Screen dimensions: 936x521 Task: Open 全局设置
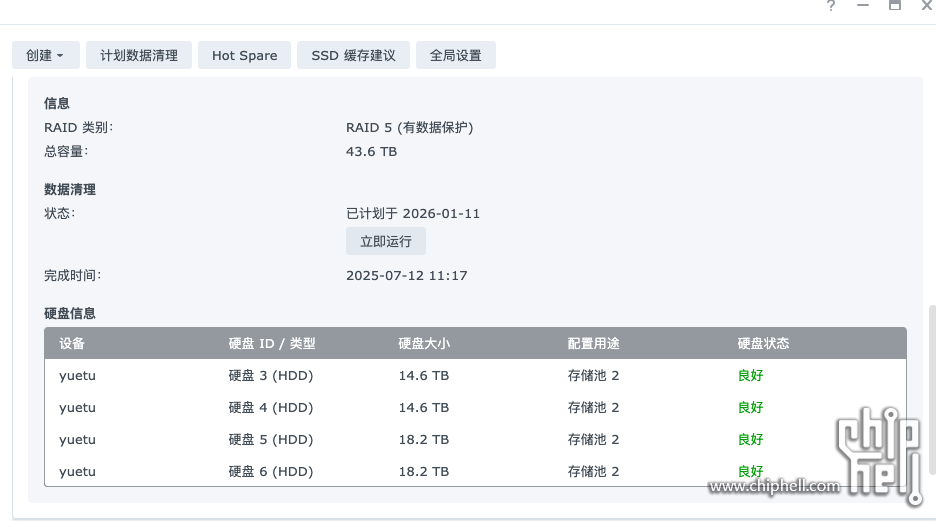[x=456, y=56]
